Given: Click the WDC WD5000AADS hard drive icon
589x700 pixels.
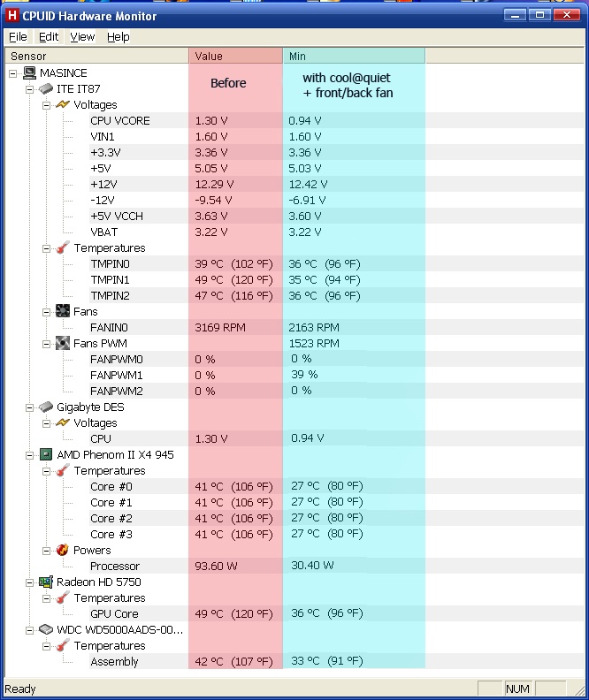Looking at the screenshot, I should (46, 629).
